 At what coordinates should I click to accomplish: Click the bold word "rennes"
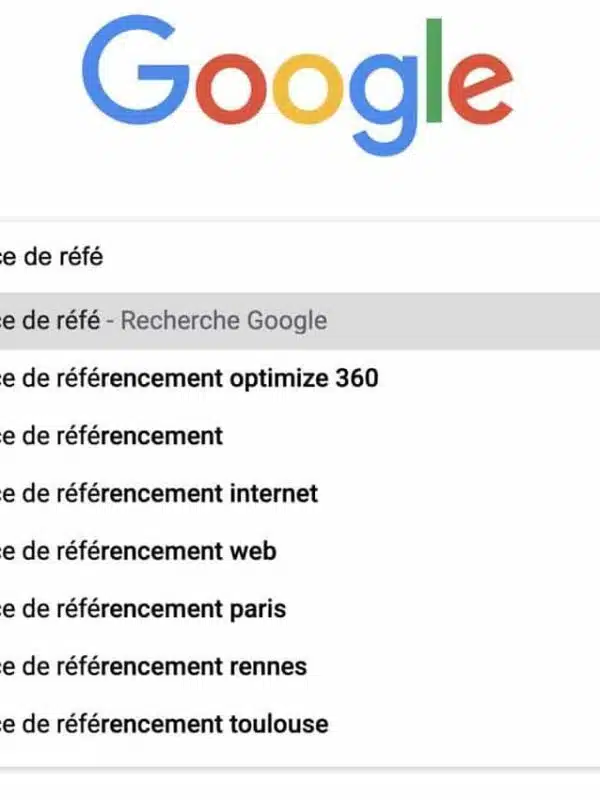[268, 666]
